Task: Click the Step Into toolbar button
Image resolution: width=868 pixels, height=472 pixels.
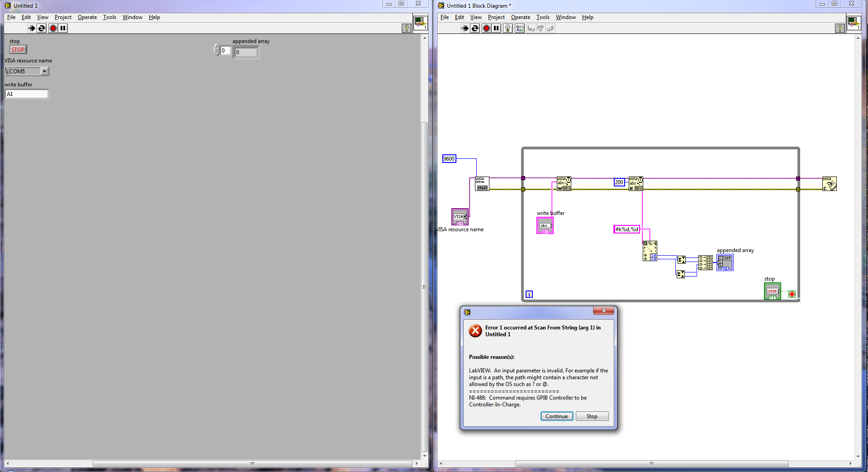Action: click(531, 29)
